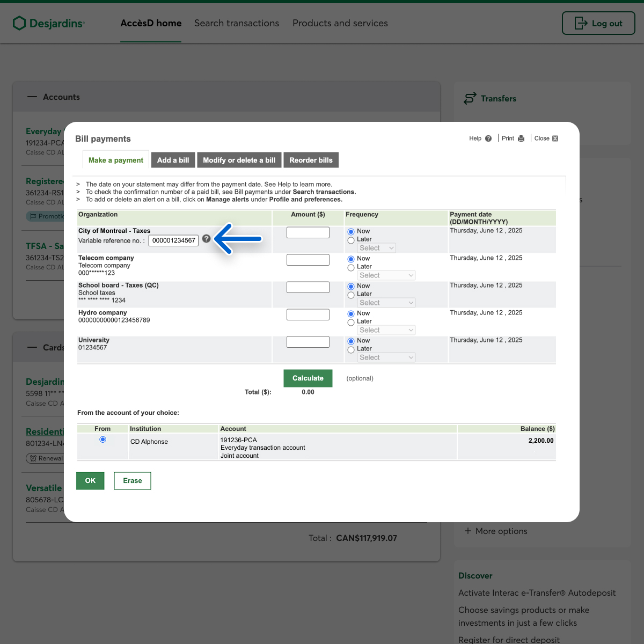The image size is (644, 644).
Task: Select Now frequency for Telecom company
Action: 351,259
